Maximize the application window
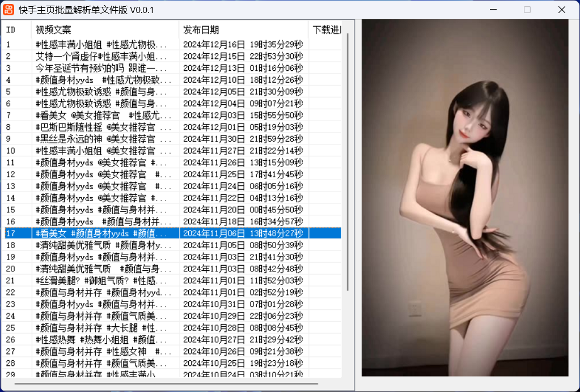This screenshot has width=580, height=392. [x=527, y=10]
